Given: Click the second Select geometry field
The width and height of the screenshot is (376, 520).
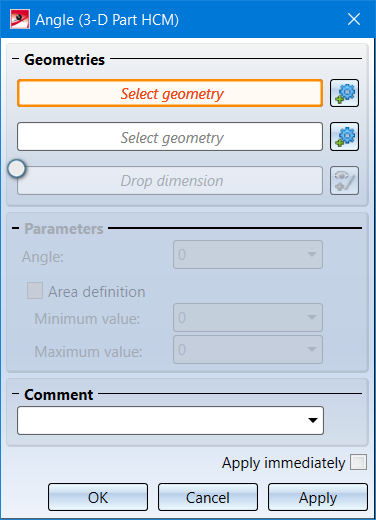Looking at the screenshot, I should (170, 137).
